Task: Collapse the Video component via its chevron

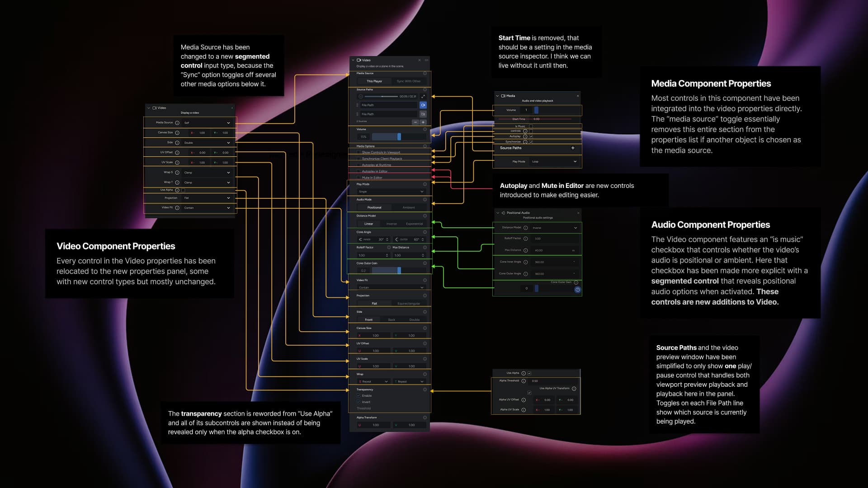Action: tap(353, 60)
